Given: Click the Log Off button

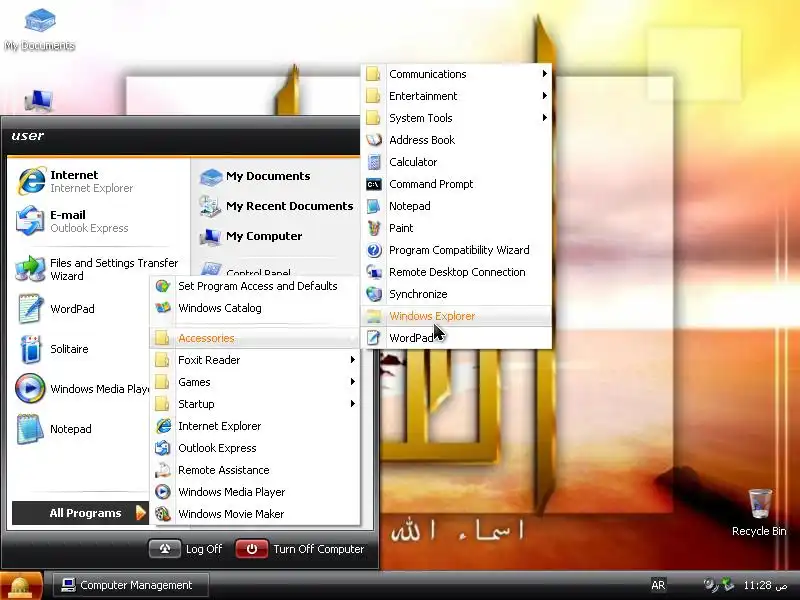Looking at the screenshot, I should tap(186, 549).
